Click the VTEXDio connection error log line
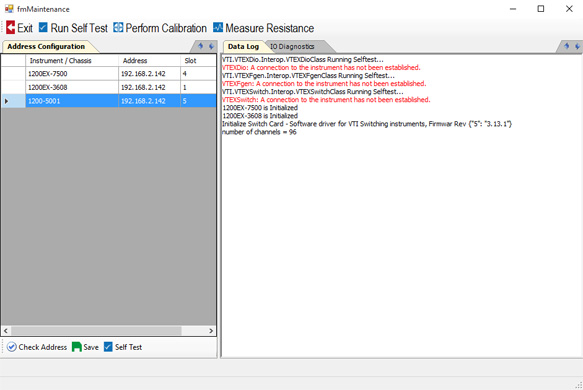 point(321,67)
